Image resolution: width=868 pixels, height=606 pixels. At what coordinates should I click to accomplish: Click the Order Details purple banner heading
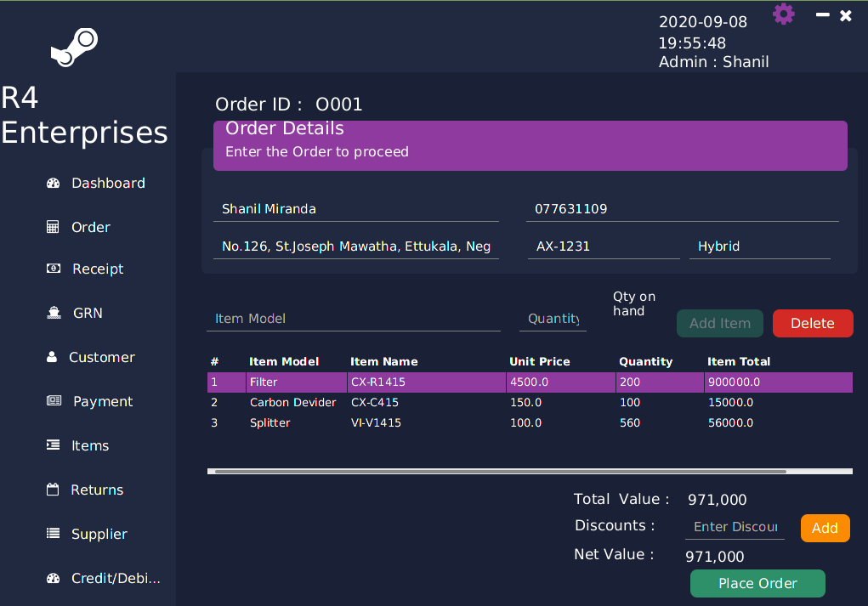pyautogui.click(x=285, y=128)
